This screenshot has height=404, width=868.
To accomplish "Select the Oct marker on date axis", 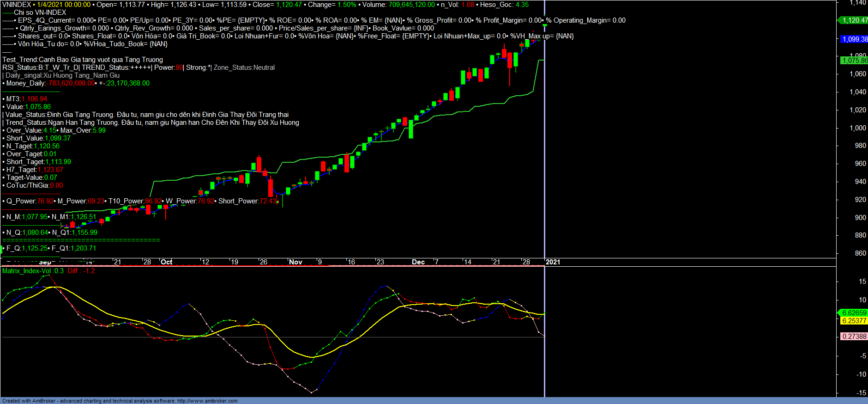I will [166, 262].
